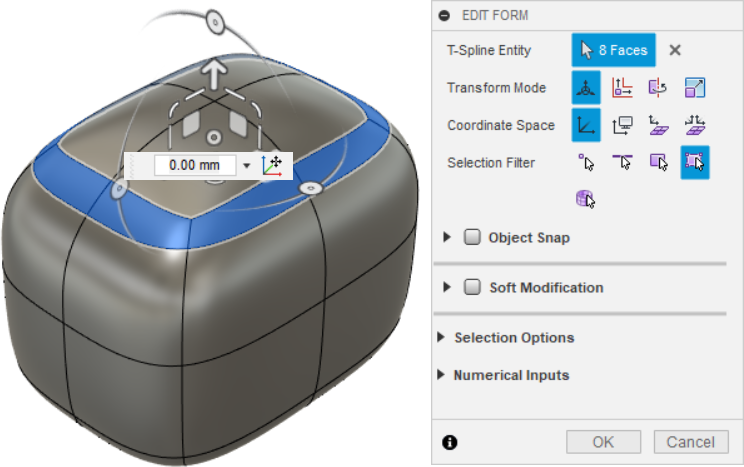Set Selection Filter to Face

click(658, 162)
